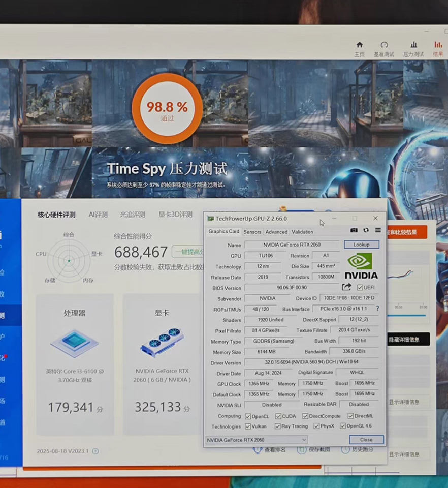
Task: Toggle the UEFI checkbox
Action: click(x=360, y=288)
